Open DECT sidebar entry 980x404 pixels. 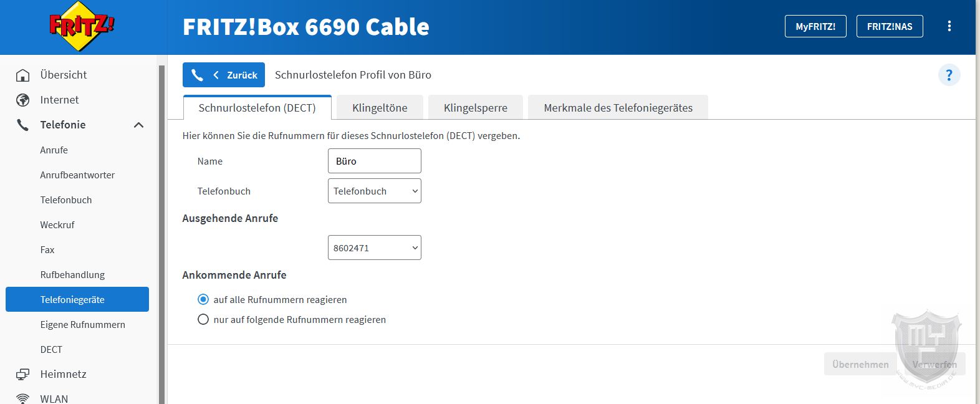pyautogui.click(x=51, y=349)
